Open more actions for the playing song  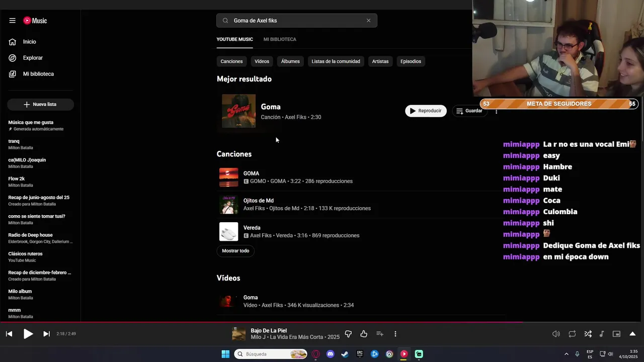click(395, 334)
